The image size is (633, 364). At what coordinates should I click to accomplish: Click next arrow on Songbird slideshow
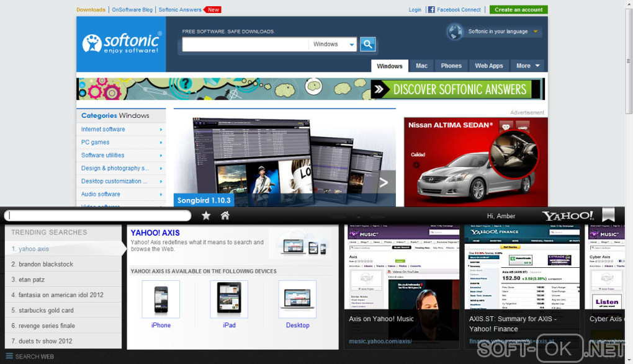click(384, 183)
